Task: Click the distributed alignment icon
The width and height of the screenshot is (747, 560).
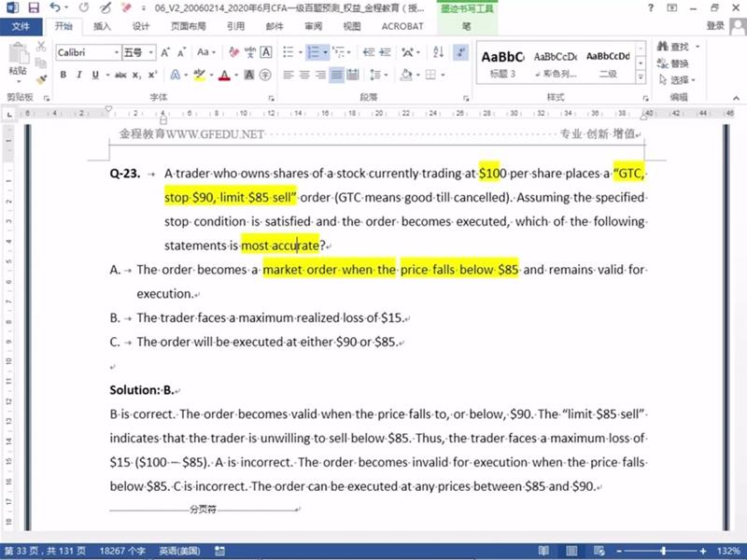Action: [x=353, y=75]
